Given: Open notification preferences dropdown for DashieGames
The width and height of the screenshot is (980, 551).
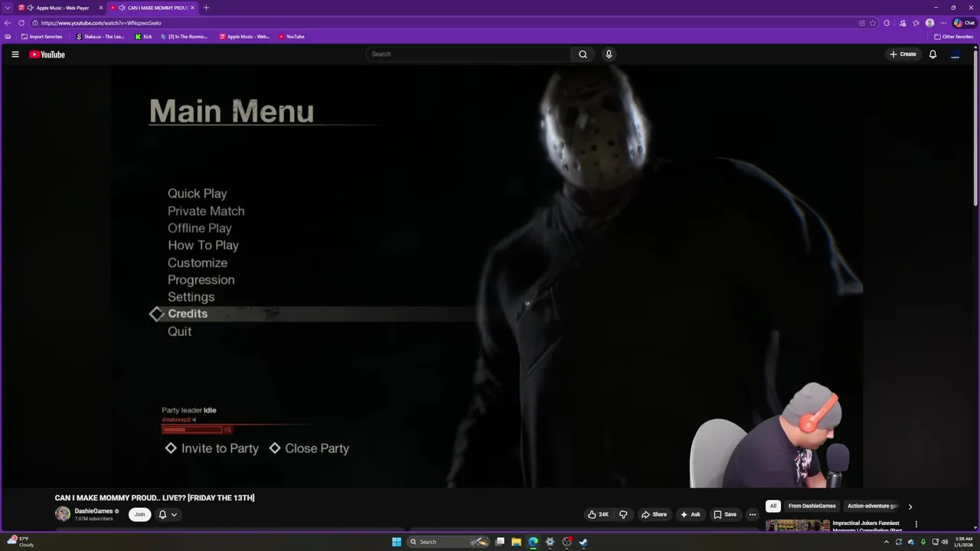Looking at the screenshot, I should pyautogui.click(x=168, y=514).
